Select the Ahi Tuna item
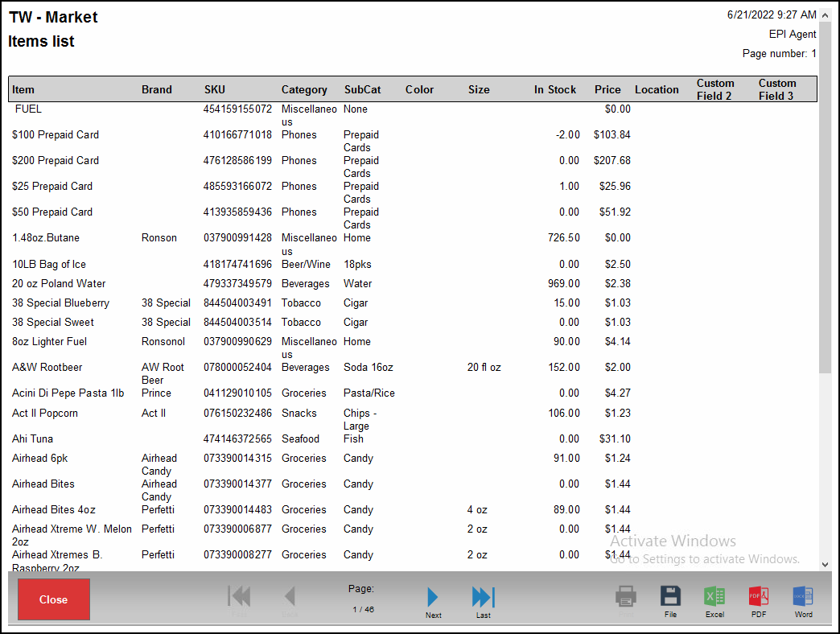Image resolution: width=840 pixels, height=634 pixels. click(x=32, y=439)
